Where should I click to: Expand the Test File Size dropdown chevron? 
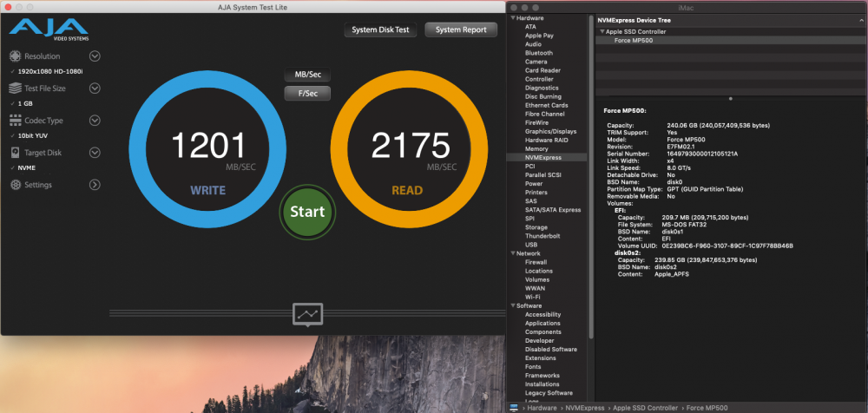pos(95,88)
